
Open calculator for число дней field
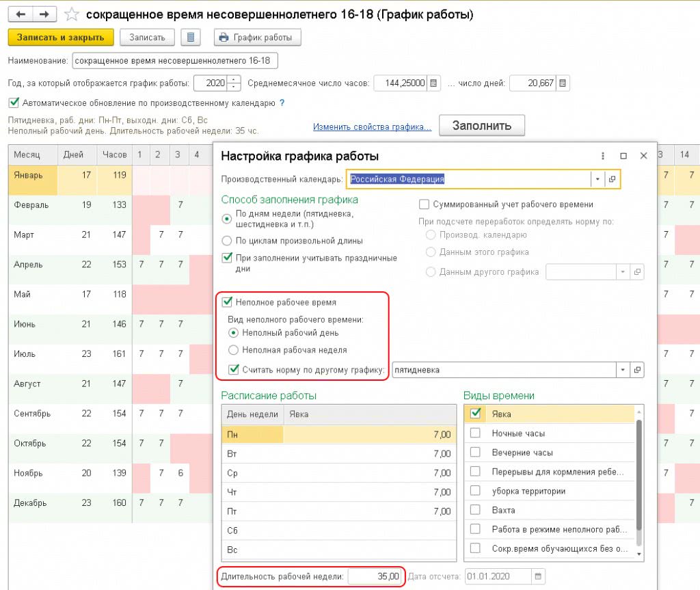click(x=562, y=83)
